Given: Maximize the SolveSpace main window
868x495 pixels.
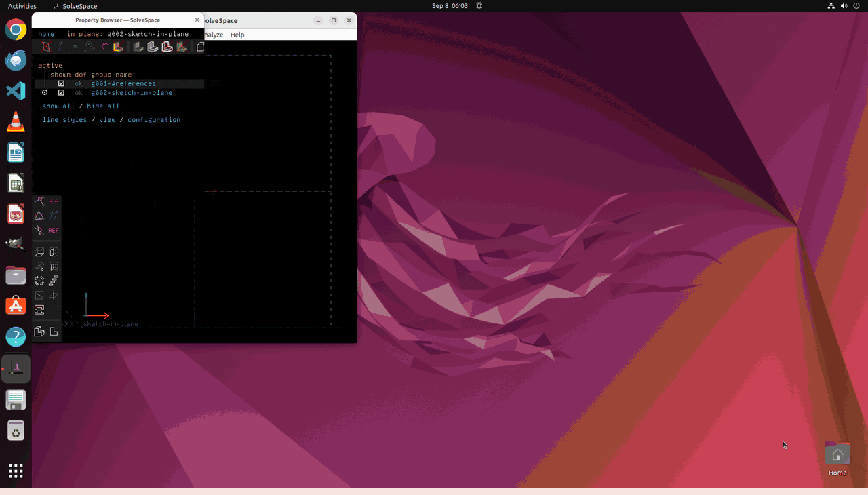Looking at the screenshot, I should tap(334, 20).
